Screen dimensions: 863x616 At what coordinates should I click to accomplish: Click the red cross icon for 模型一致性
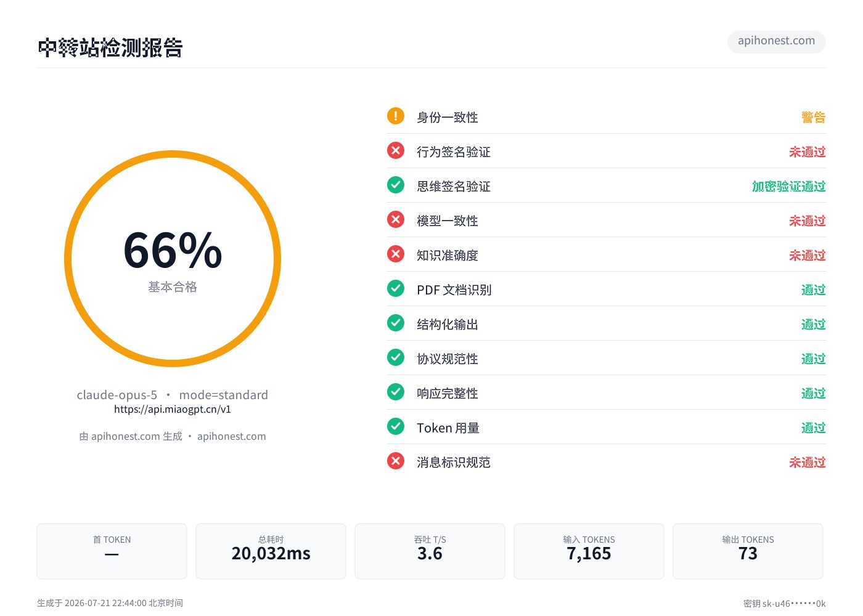pyautogui.click(x=396, y=219)
